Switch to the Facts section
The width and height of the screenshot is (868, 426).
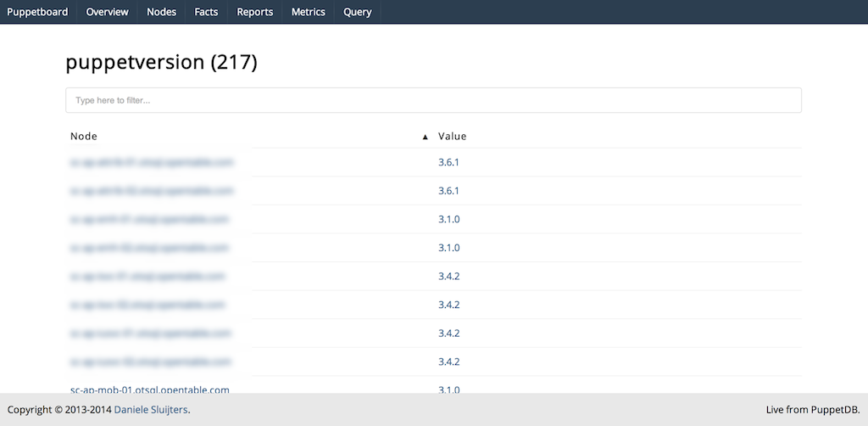[205, 12]
